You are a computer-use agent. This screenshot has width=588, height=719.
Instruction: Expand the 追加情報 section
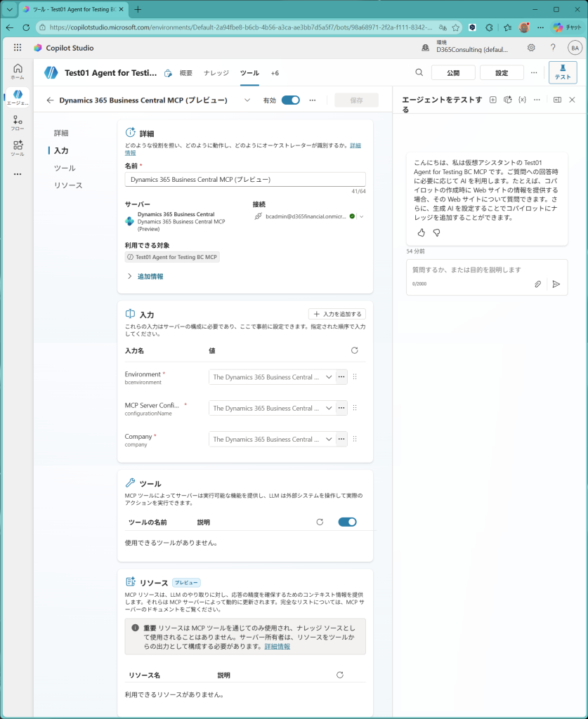point(150,277)
